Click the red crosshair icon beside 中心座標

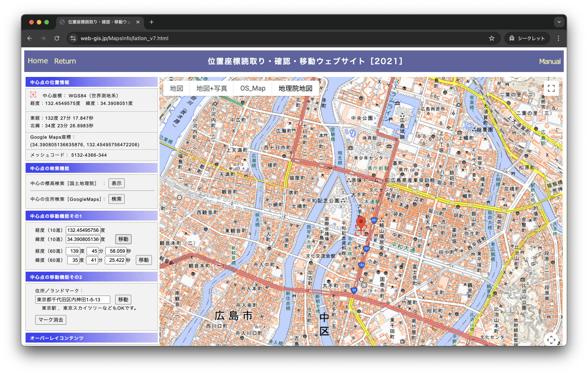click(x=33, y=95)
